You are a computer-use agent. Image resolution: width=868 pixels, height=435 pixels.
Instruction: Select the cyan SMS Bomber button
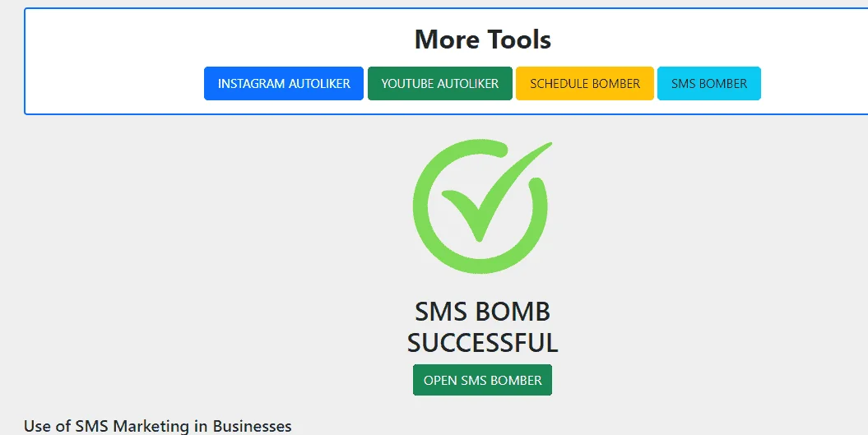tap(709, 84)
